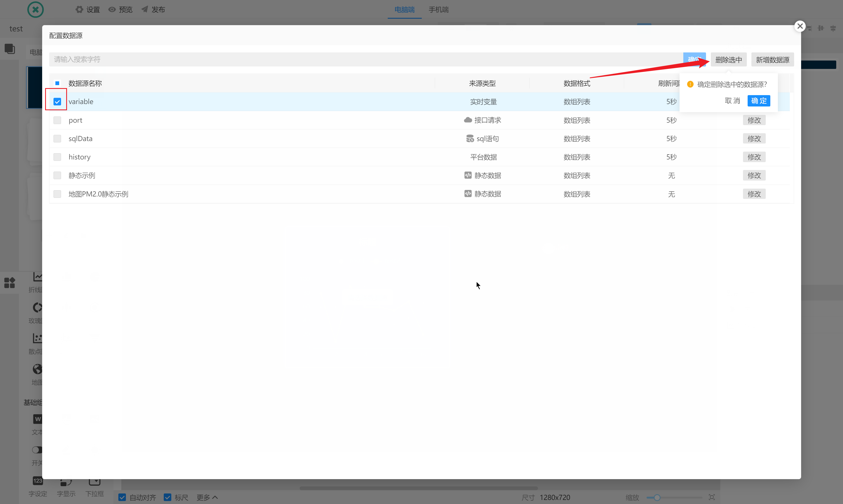This screenshot has height=504, width=843.
Task: Click the warning icon in delete confirmation
Action: [x=690, y=84]
